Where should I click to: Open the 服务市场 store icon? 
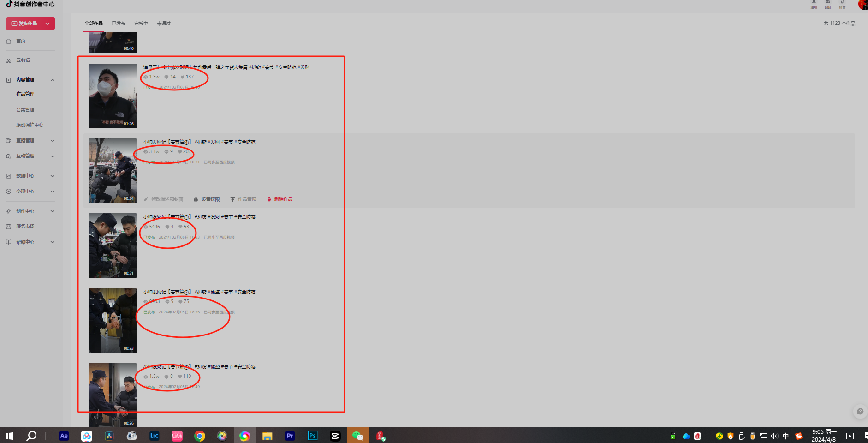coord(8,227)
